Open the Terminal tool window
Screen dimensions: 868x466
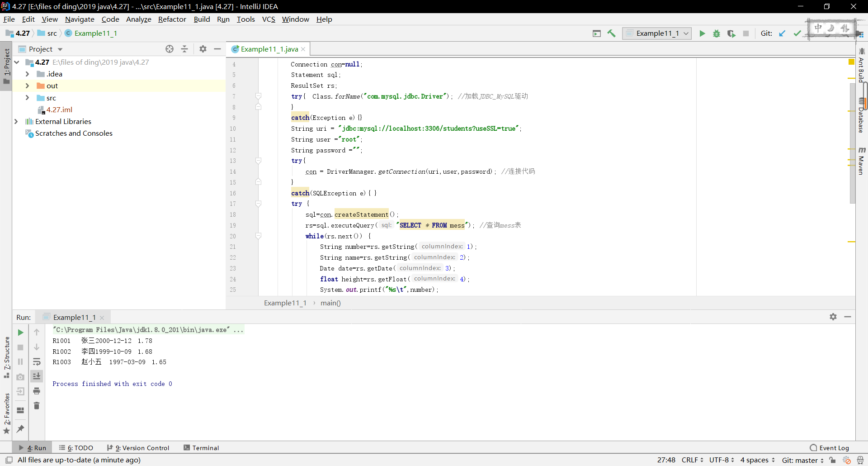201,448
